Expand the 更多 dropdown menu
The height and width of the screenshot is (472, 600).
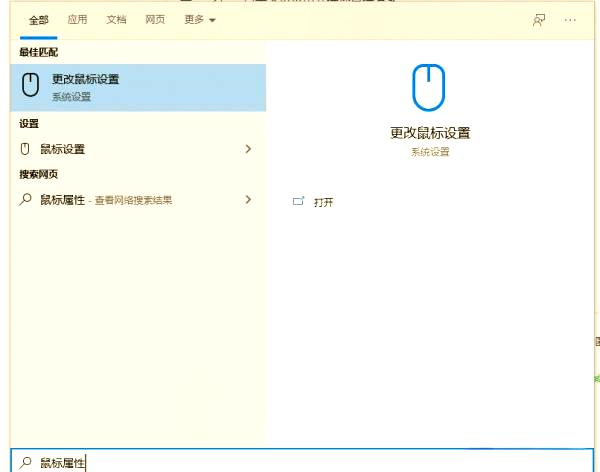[x=199, y=19]
